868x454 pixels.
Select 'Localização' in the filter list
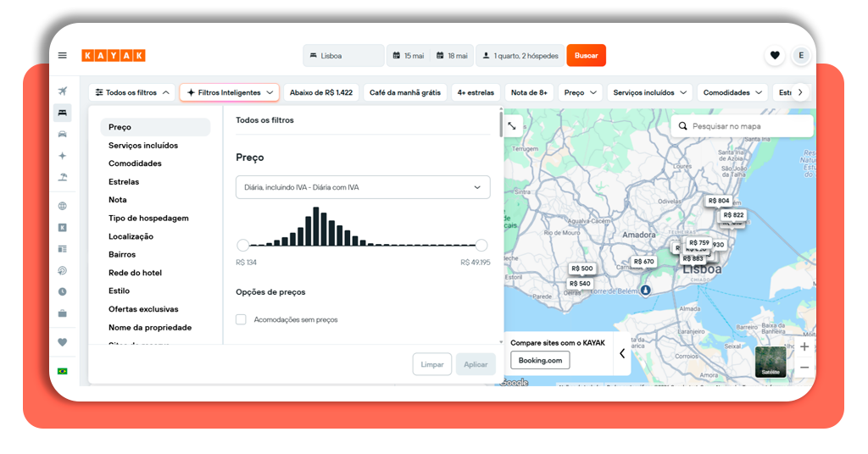131,236
